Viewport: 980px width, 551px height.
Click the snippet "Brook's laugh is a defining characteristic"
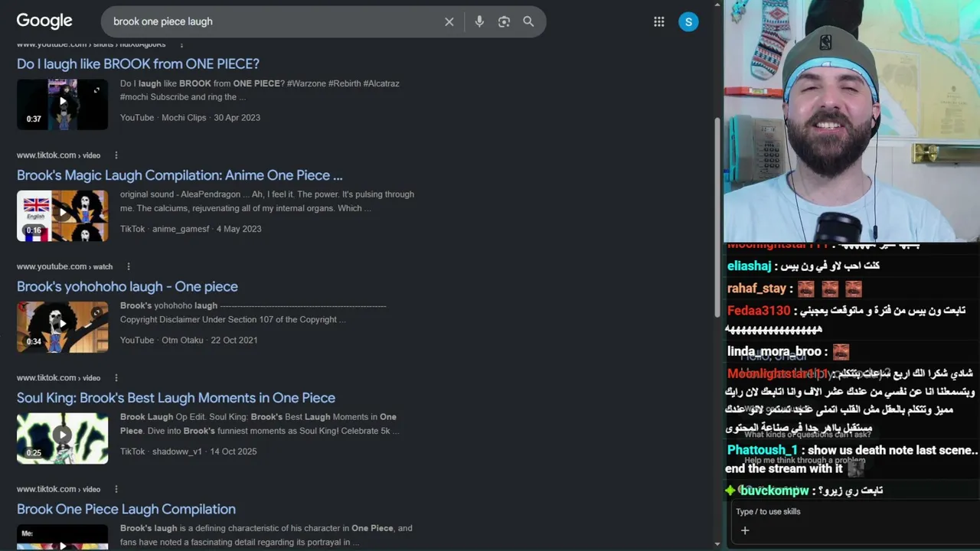pos(266,535)
